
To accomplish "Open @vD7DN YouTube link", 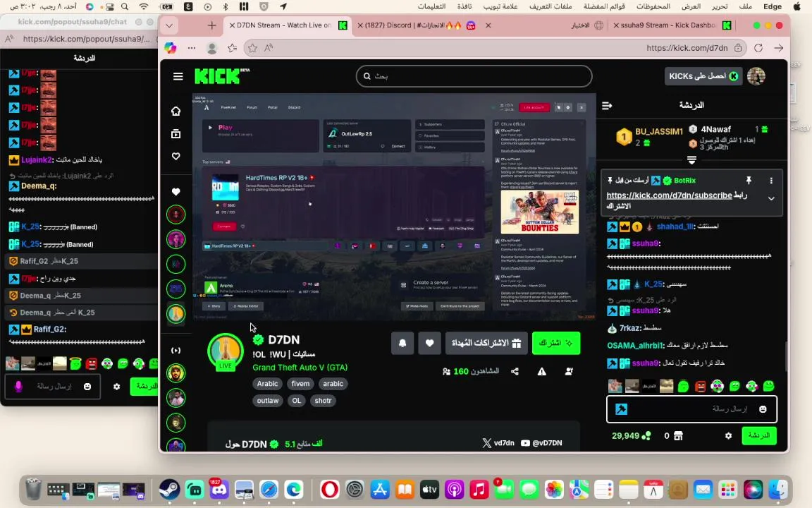I will click(541, 442).
